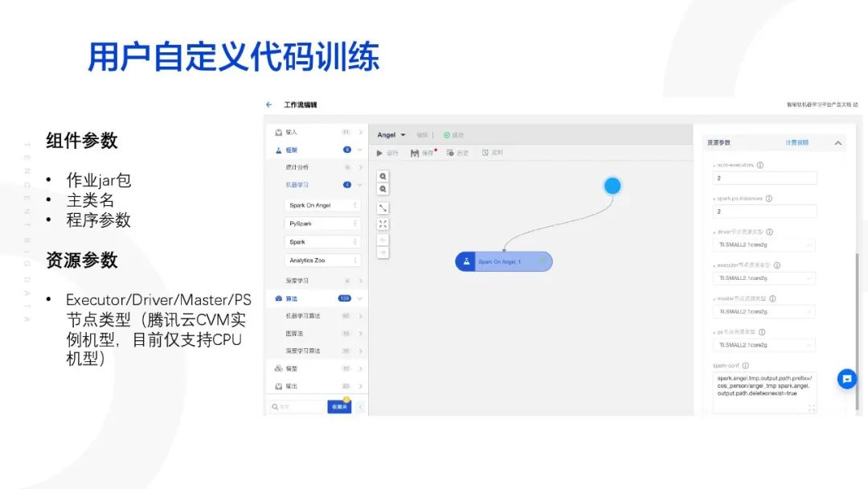The width and height of the screenshot is (868, 489).
Task: Select the Spark On Angel component
Action: click(323, 205)
